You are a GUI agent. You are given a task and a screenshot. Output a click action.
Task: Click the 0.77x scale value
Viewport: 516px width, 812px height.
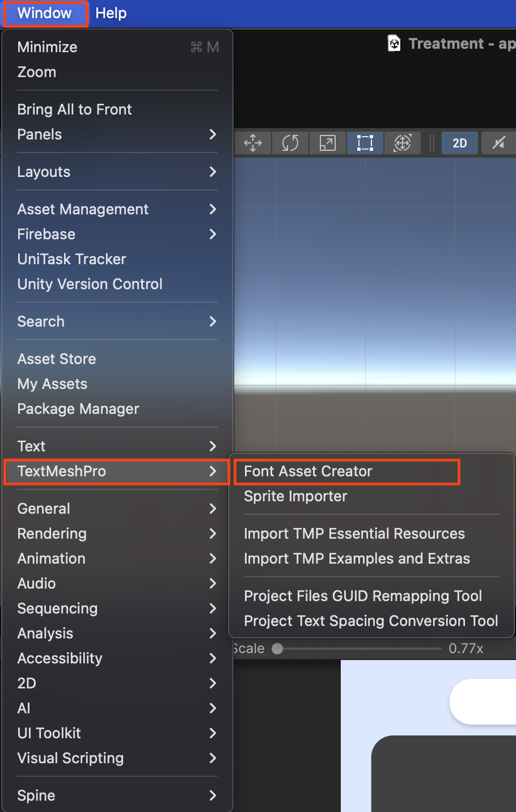click(x=466, y=649)
